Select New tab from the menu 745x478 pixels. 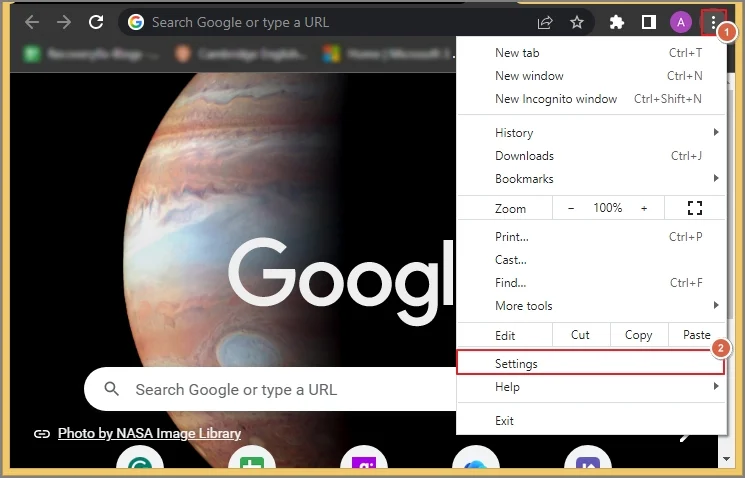coord(591,53)
